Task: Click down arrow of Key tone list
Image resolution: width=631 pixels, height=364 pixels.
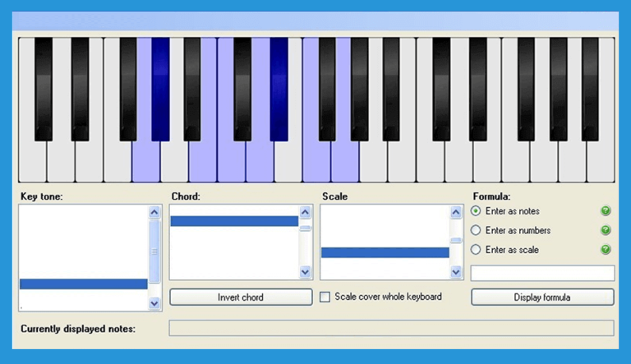Action: click(x=154, y=303)
